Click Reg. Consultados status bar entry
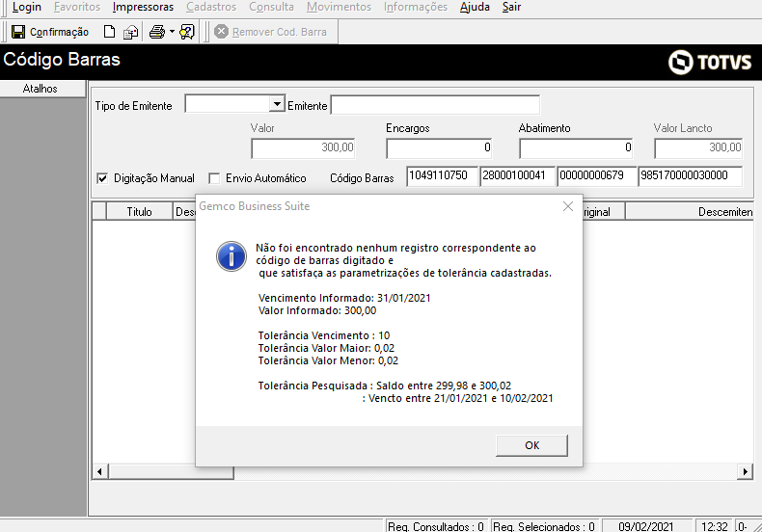 tap(436, 526)
